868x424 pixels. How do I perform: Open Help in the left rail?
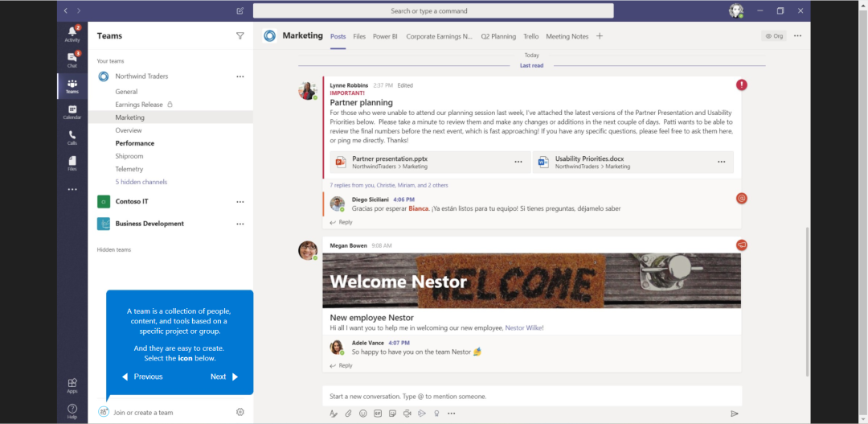tap(72, 411)
